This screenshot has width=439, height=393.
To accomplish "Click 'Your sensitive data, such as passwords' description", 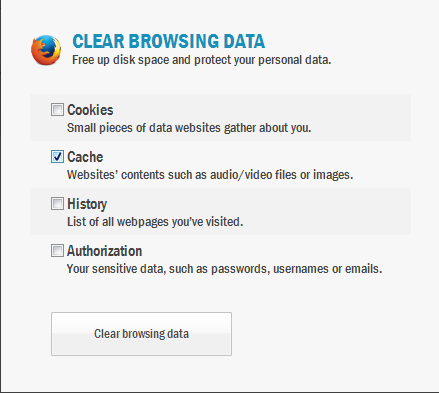I will point(224,269).
